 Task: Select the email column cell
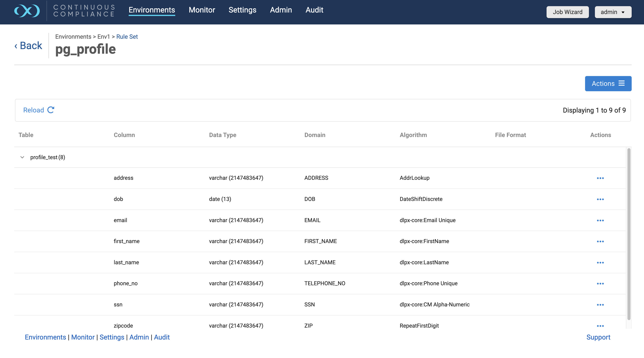[120, 220]
